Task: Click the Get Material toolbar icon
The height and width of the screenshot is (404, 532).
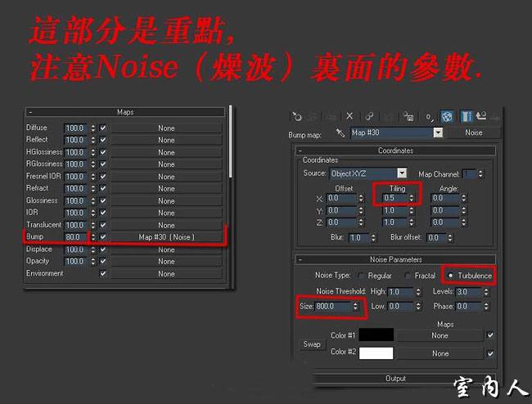Action: [296, 117]
